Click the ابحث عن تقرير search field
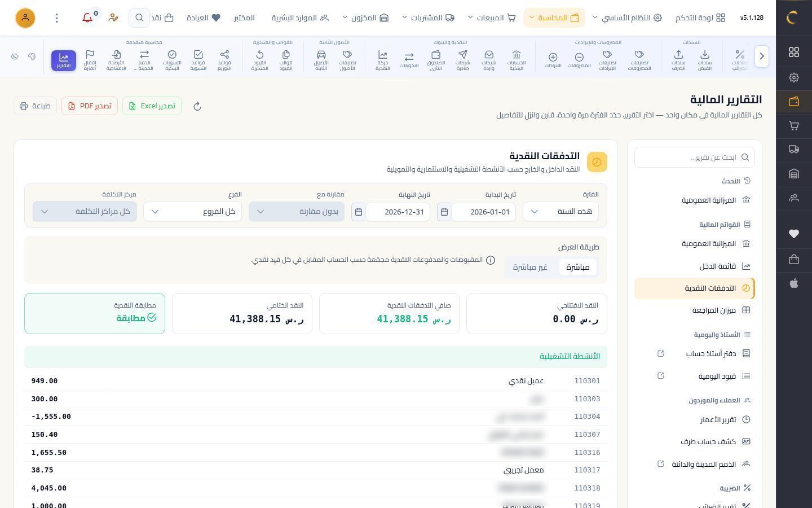The height and width of the screenshot is (508, 812). [695, 157]
